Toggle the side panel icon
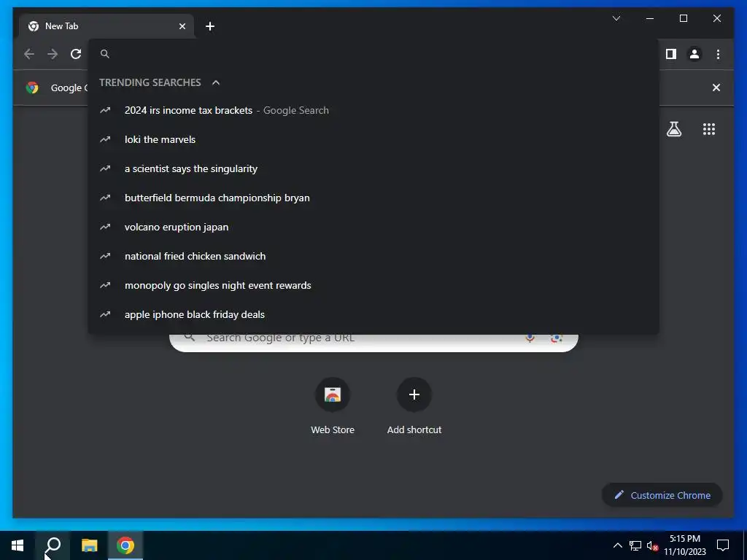 pos(671,54)
